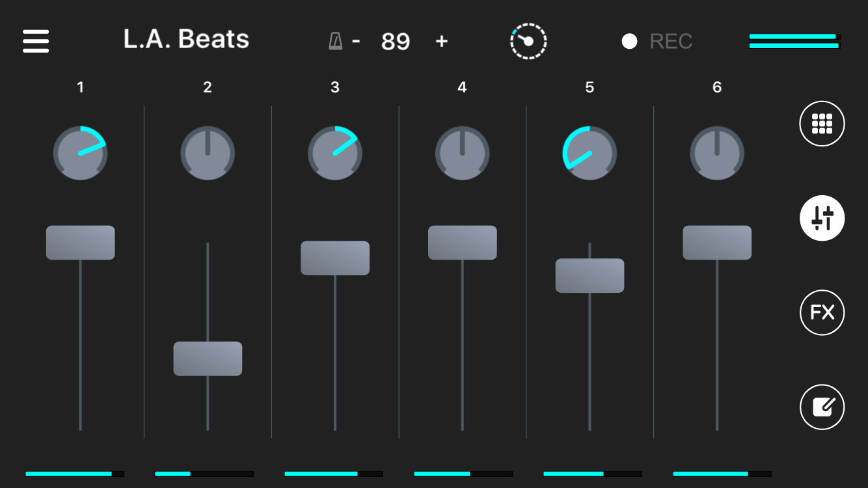Click the L.A. Beats project title
868x488 pixels.
(186, 40)
